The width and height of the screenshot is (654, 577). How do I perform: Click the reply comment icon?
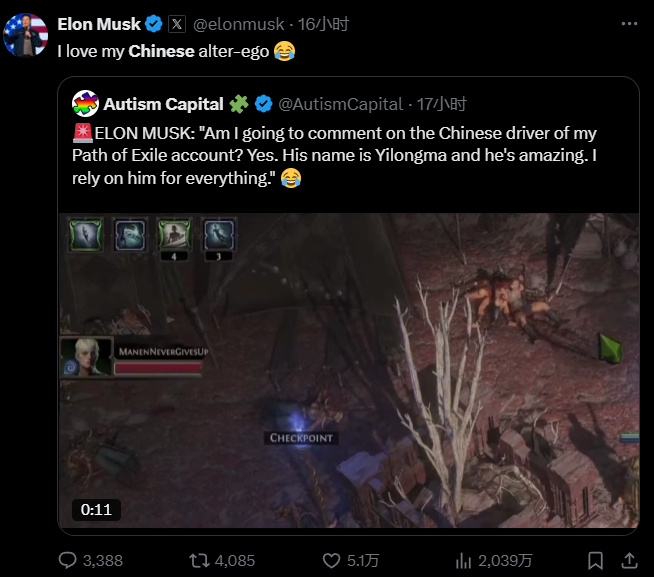[x=69, y=560]
